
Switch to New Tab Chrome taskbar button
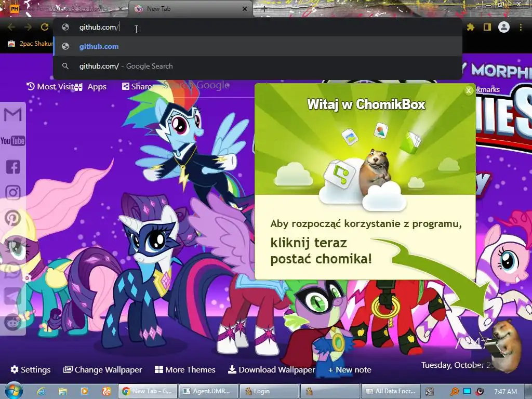tap(148, 391)
